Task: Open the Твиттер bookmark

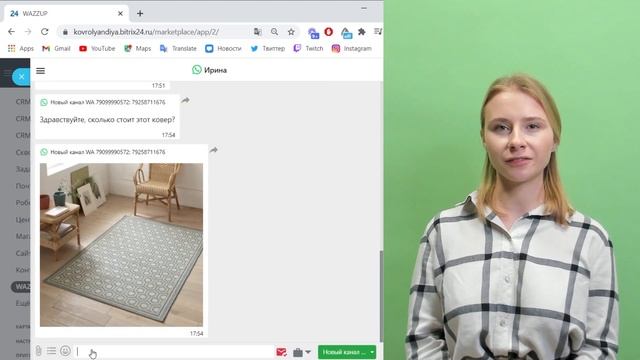Action: (268, 49)
